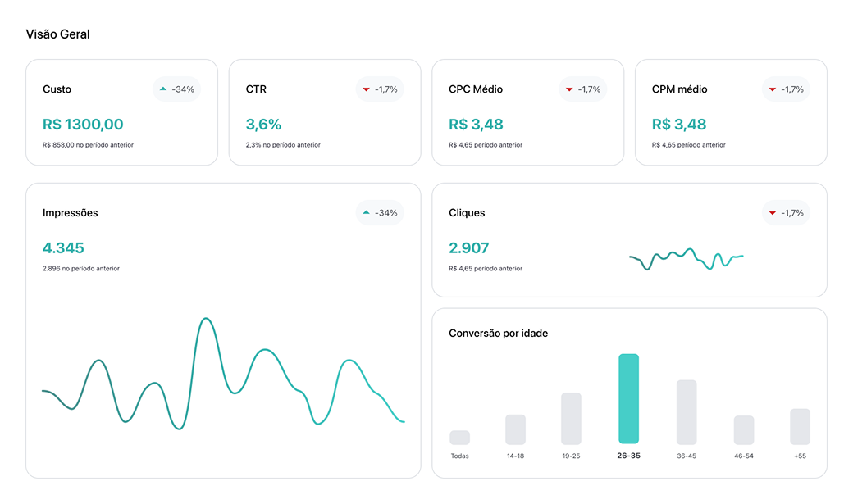Click the Visão Geral heading

57,34
